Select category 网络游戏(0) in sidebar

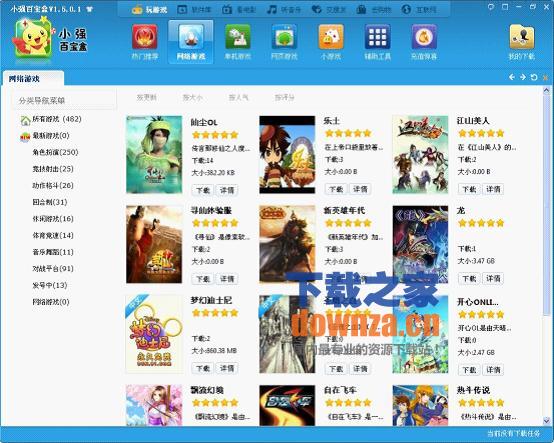pyautogui.click(x=51, y=302)
